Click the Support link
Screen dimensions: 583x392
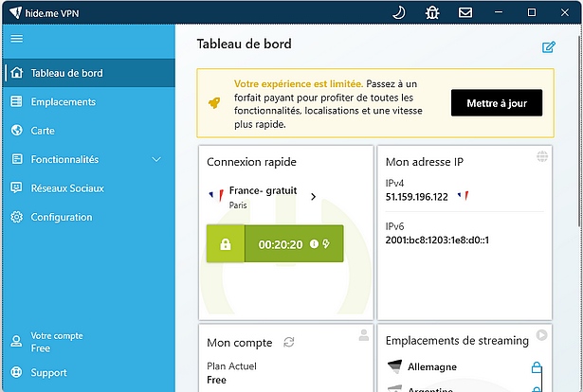48,373
